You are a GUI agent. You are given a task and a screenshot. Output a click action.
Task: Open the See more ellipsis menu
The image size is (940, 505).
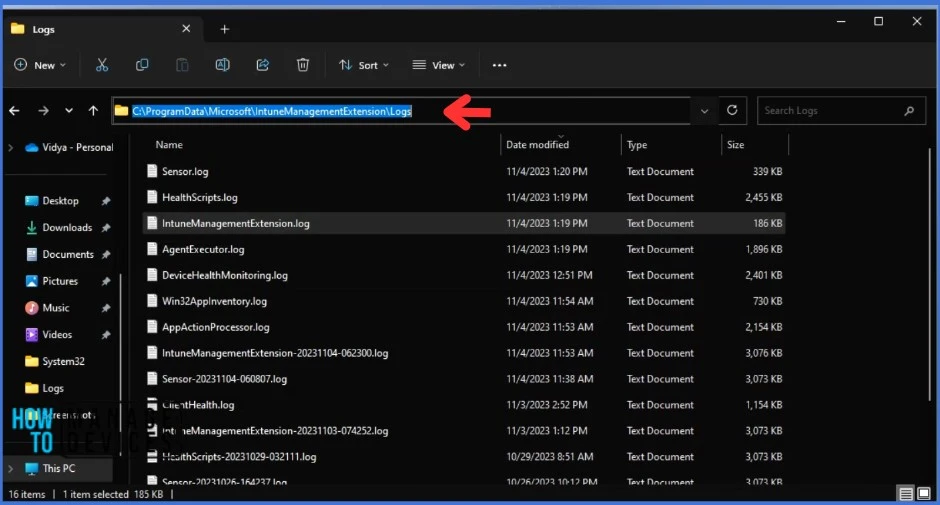[x=499, y=65]
